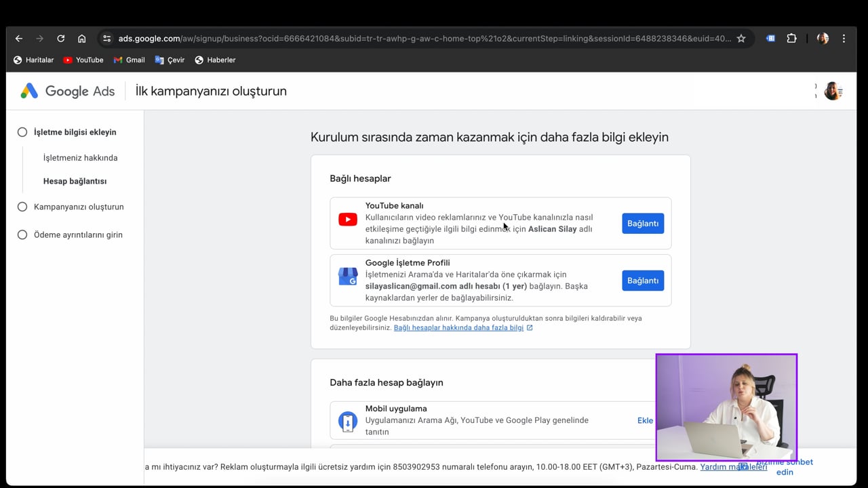The height and width of the screenshot is (488, 868).
Task: Click the blue extension icon in toolbar
Action: point(770,39)
